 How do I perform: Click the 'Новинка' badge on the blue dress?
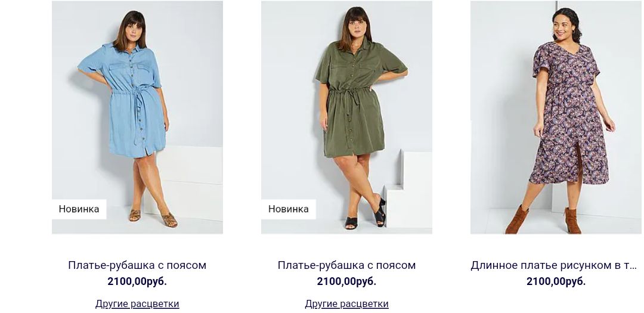click(x=79, y=209)
